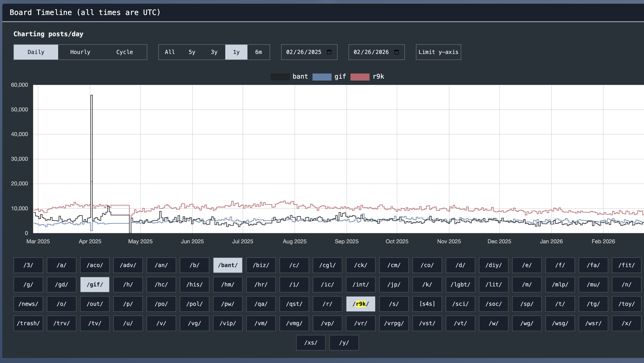Screen dimensions: 644x363
Task: Add the /pol/ board to chart
Action: point(194,304)
